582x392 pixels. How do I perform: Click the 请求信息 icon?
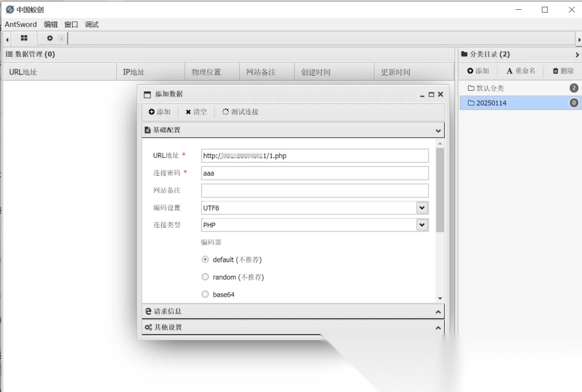148,311
